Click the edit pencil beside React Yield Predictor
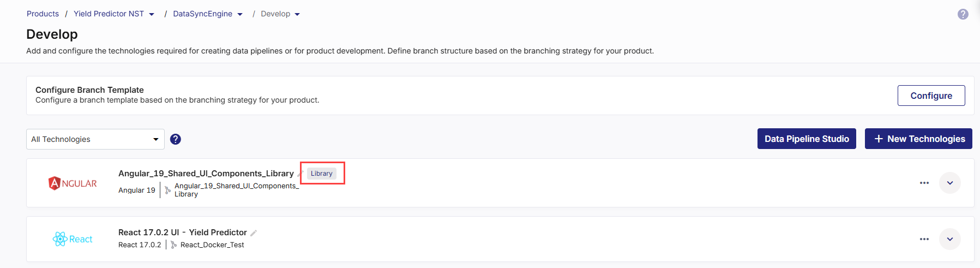 254,233
